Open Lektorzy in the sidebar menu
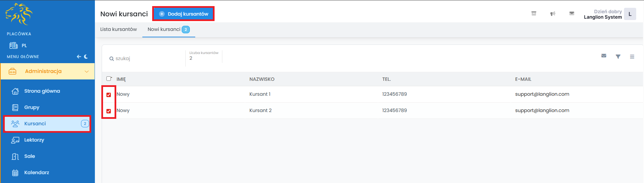Screen dimensions: 644x183 coord(34,140)
